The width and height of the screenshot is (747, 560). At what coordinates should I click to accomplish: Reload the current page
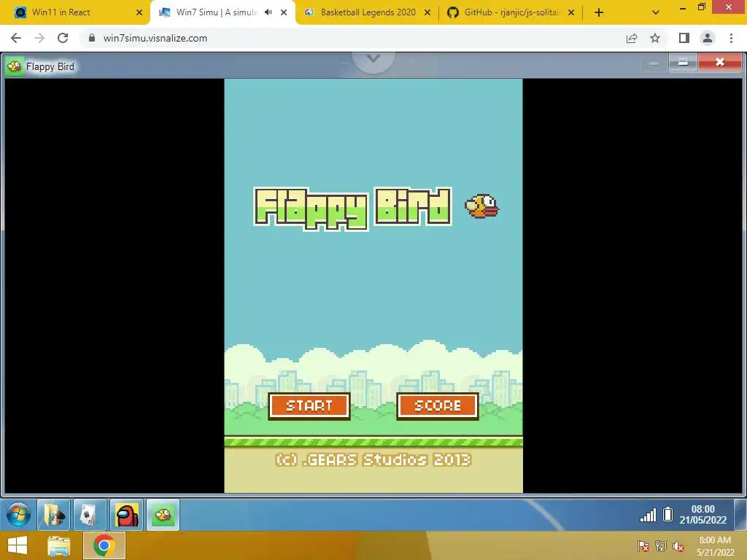[x=63, y=38]
